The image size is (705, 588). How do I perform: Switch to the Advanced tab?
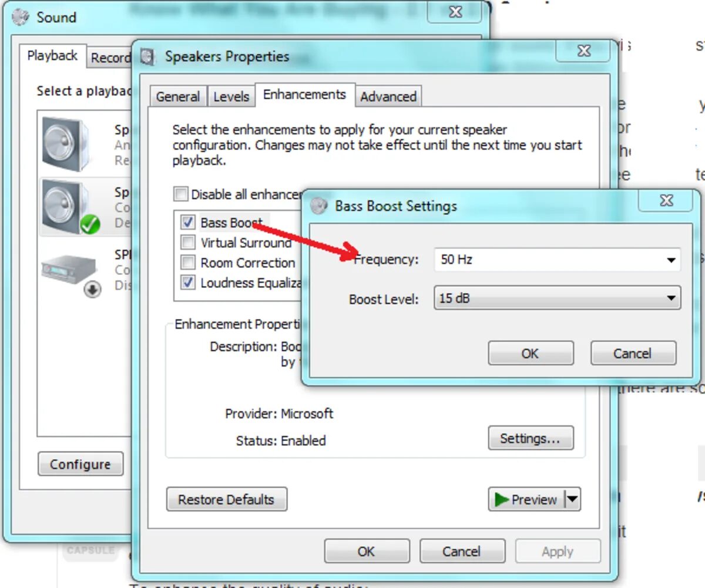(x=388, y=97)
